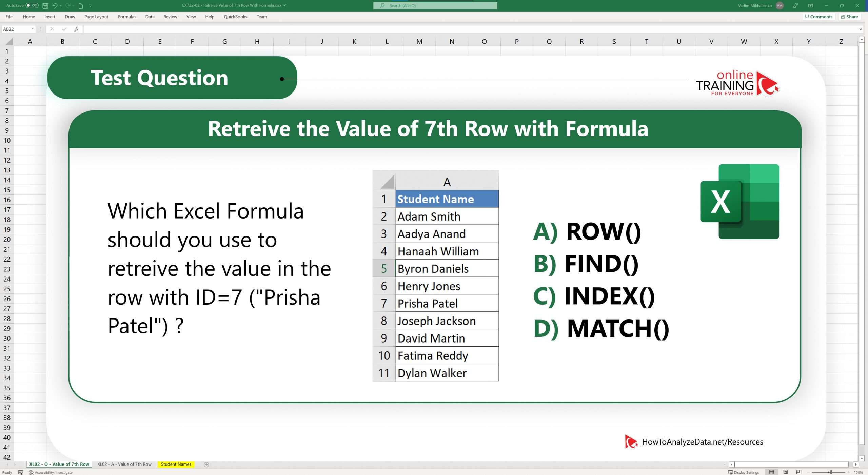Click the Share button
This screenshot has height=475, width=868.
tap(849, 16)
